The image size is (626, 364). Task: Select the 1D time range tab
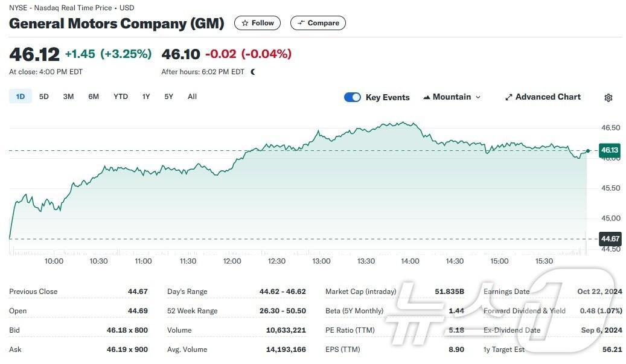coord(21,97)
